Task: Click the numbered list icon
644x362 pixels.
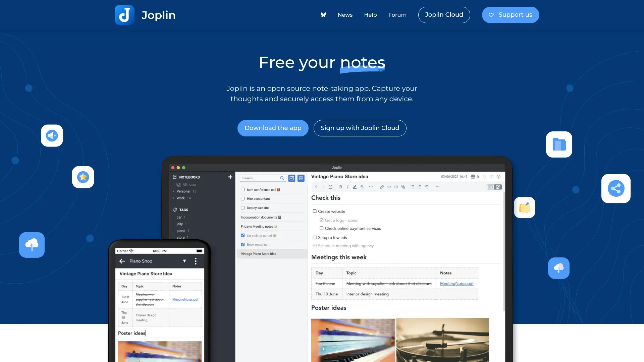Action: [x=419, y=187]
